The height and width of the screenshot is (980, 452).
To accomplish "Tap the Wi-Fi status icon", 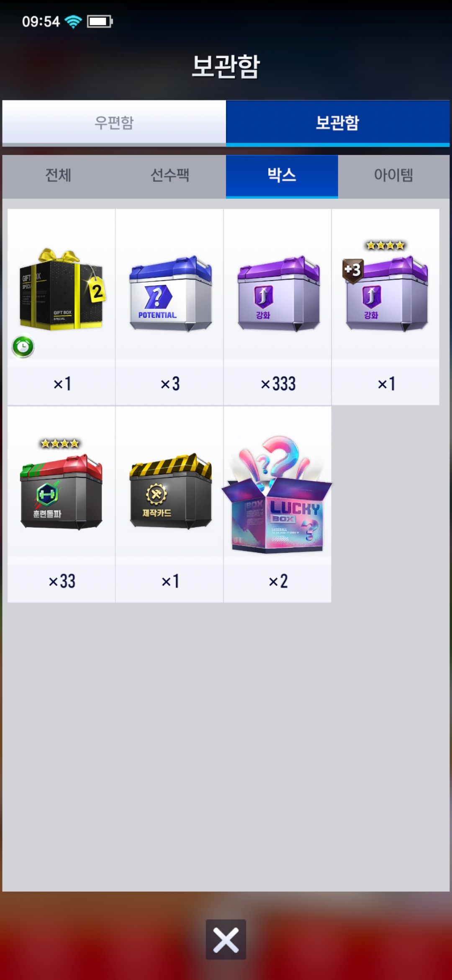I will (73, 21).
